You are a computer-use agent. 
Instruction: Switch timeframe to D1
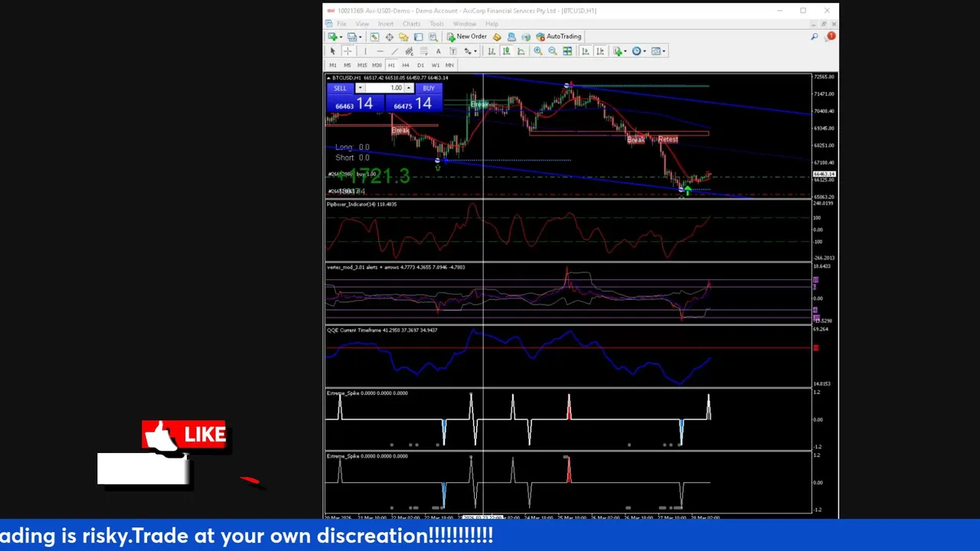420,65
